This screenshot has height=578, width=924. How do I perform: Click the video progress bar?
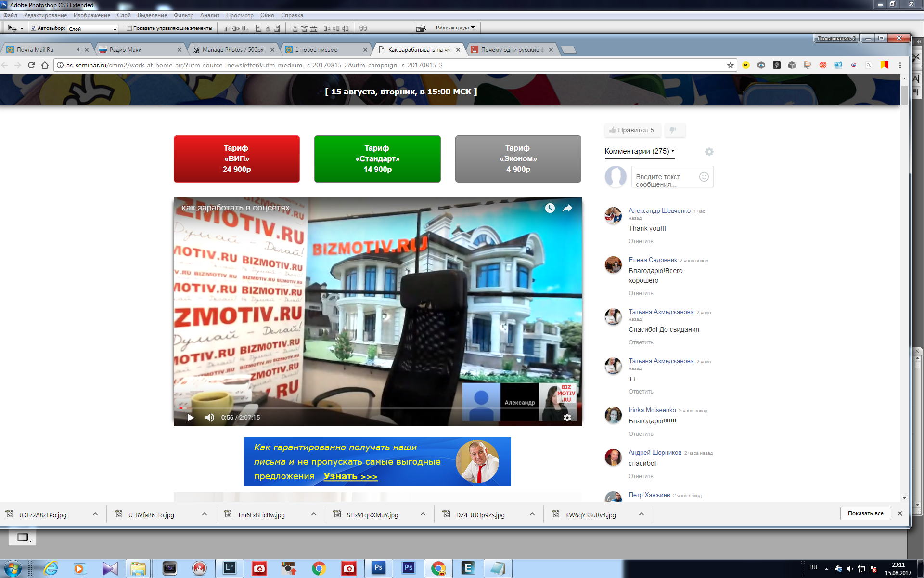(378, 408)
